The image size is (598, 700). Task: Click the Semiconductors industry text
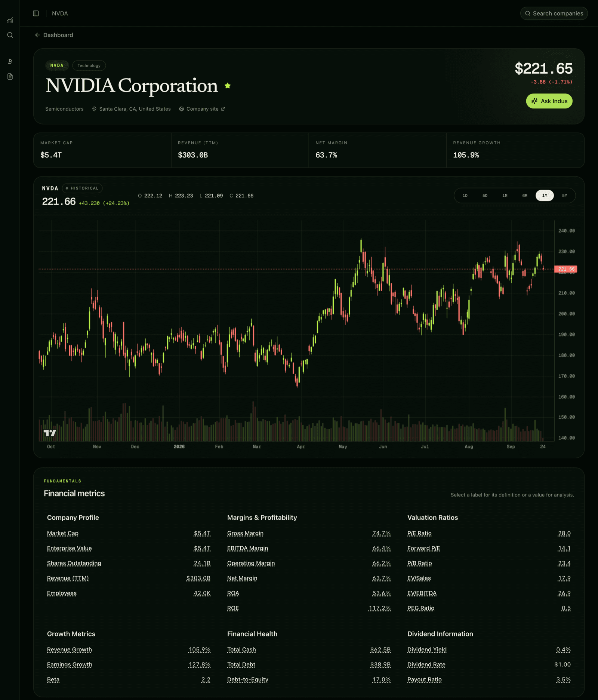coord(64,109)
